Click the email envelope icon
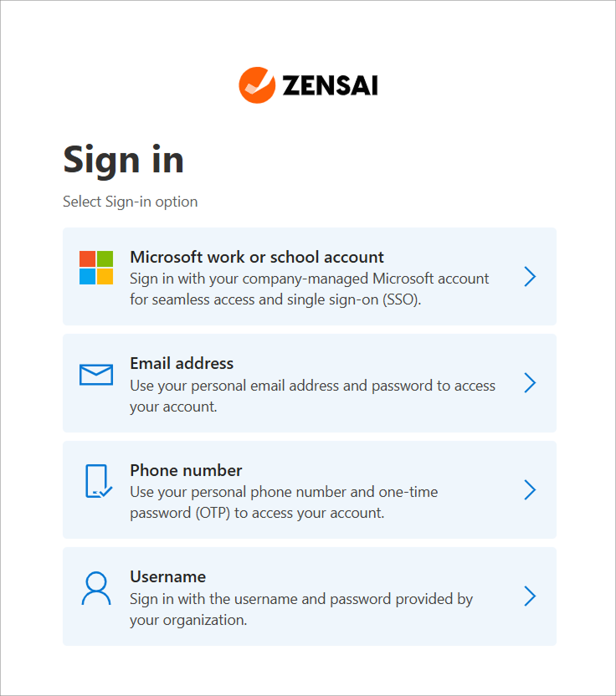 (96, 375)
